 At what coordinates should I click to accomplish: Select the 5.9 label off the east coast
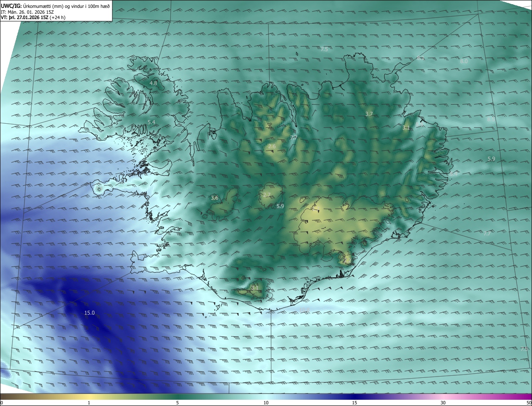pyautogui.click(x=491, y=159)
